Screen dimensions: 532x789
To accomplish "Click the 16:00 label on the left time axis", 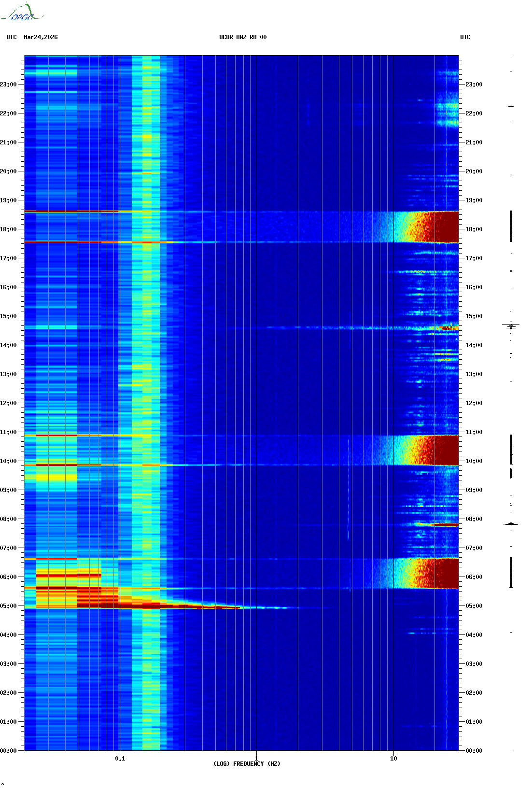I will pyautogui.click(x=8, y=287).
